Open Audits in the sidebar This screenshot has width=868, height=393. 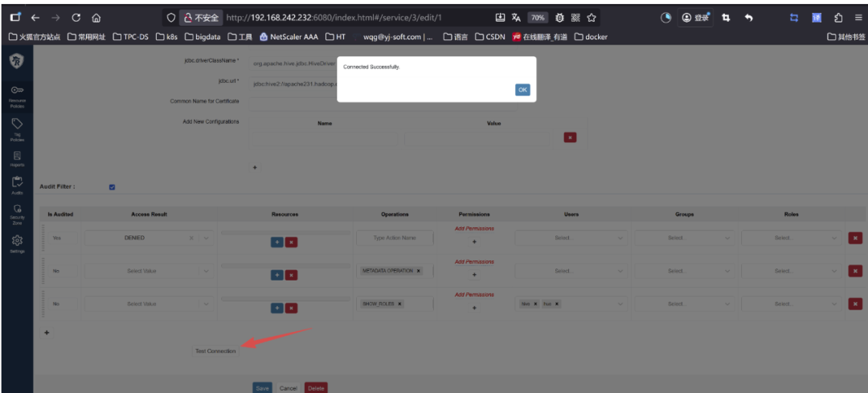point(17,186)
